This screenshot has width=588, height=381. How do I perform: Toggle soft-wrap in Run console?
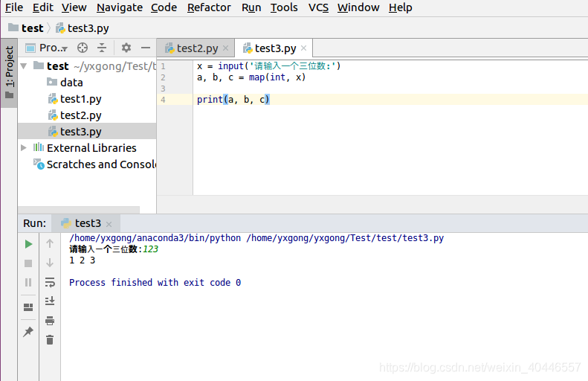point(50,282)
